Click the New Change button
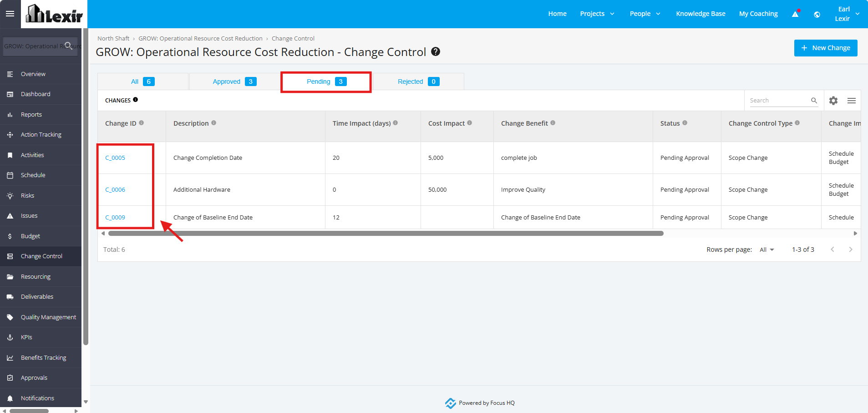868x413 pixels. (826, 48)
